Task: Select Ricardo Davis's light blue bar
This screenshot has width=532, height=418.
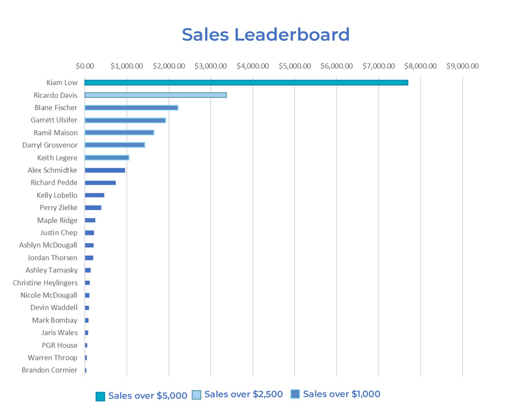Action: click(x=156, y=95)
